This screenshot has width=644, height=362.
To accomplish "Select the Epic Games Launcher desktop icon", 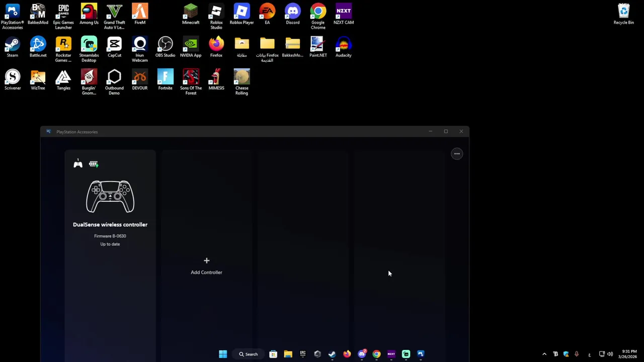I will pyautogui.click(x=63, y=17).
